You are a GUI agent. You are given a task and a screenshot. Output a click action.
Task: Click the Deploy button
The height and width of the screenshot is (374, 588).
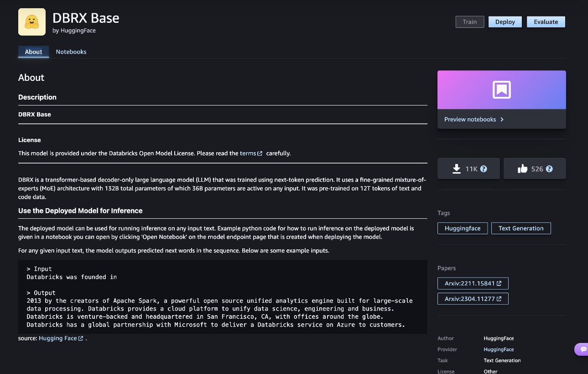(505, 22)
